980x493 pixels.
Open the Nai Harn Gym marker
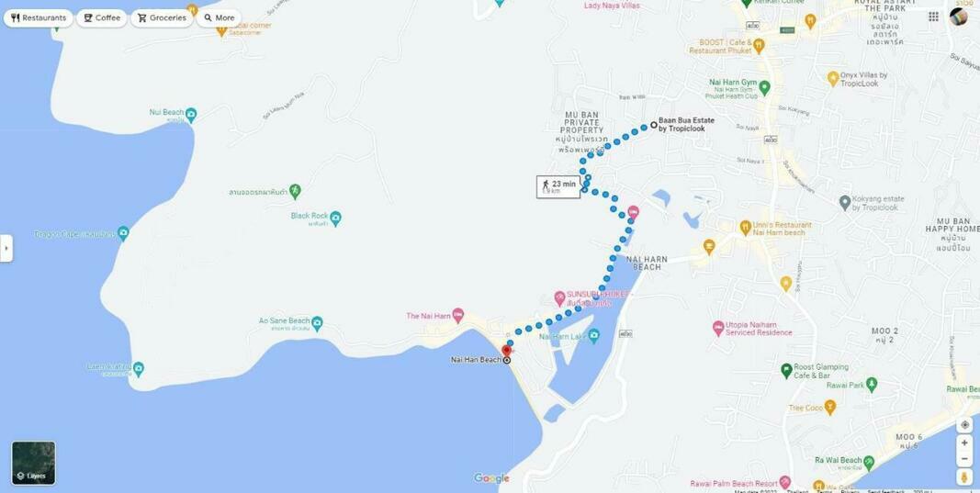click(x=765, y=85)
